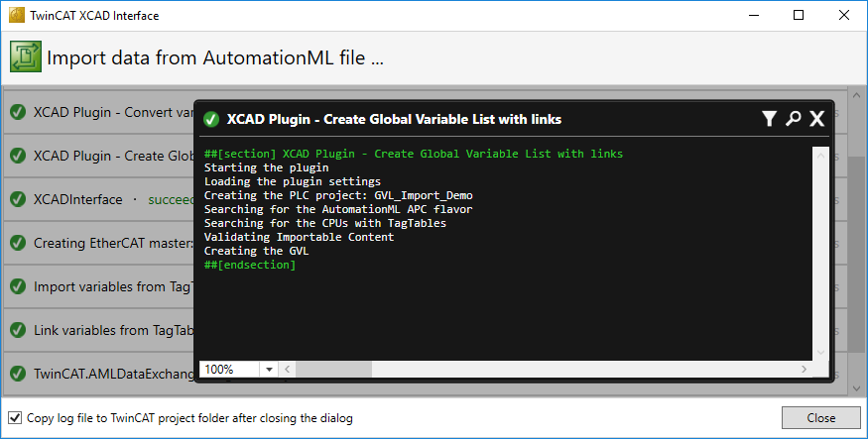Image resolution: width=868 pixels, height=439 pixels.
Task: Toggle Copy log file to TwinCAT project checkbox
Action: (15, 418)
